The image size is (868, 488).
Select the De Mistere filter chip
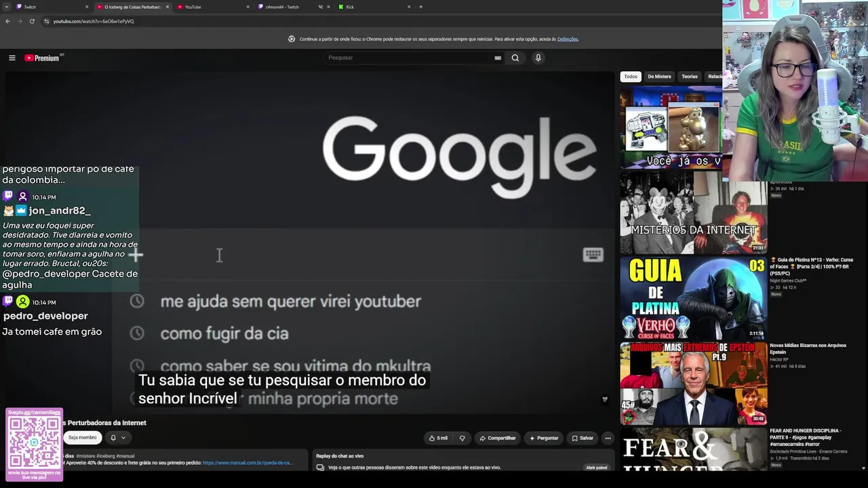(659, 77)
